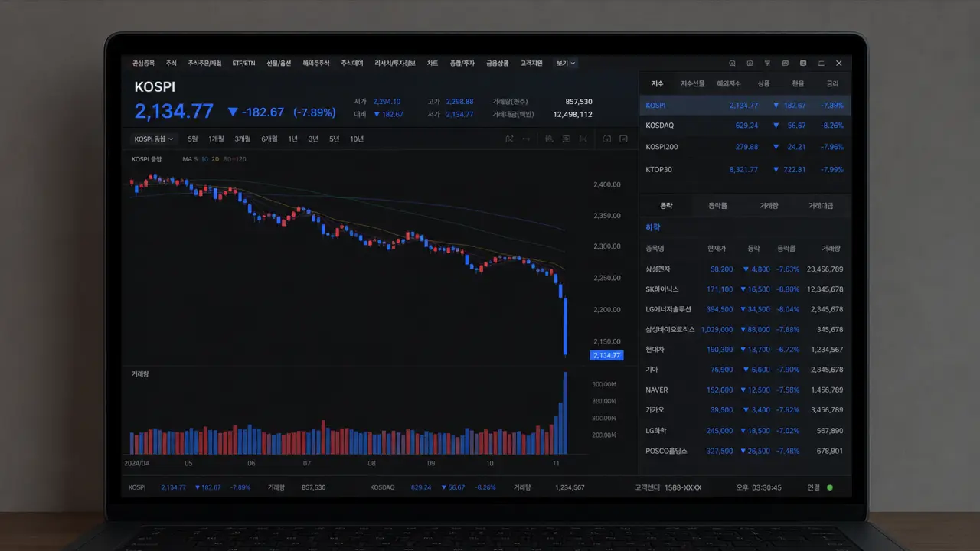
Task: Open the 주식주문/체결 menu
Action: (204, 63)
